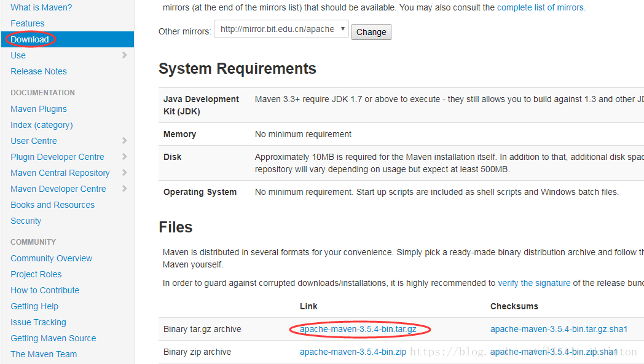Click the 'No minimum requirement' Memory value
The width and height of the screenshot is (644, 364).
click(303, 134)
